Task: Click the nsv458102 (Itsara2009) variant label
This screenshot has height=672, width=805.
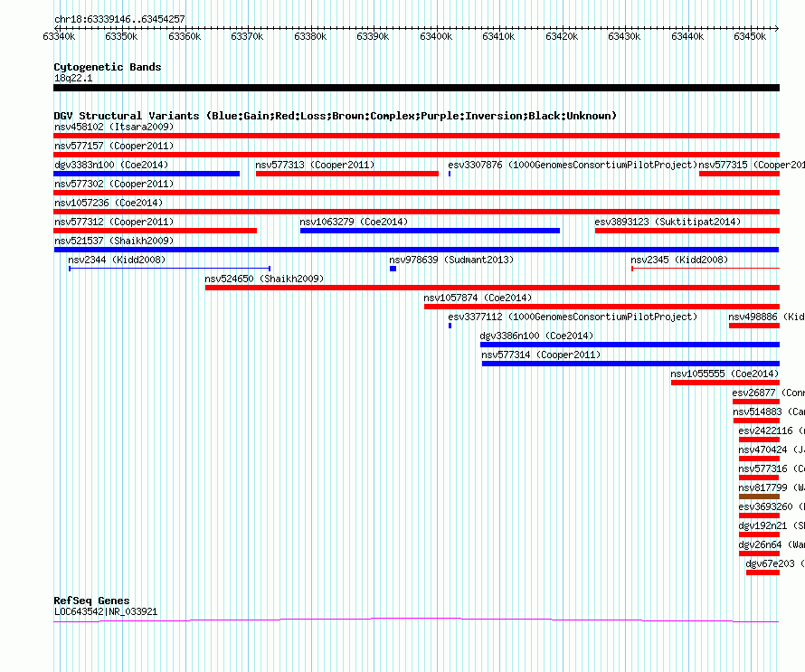Action: (x=114, y=127)
